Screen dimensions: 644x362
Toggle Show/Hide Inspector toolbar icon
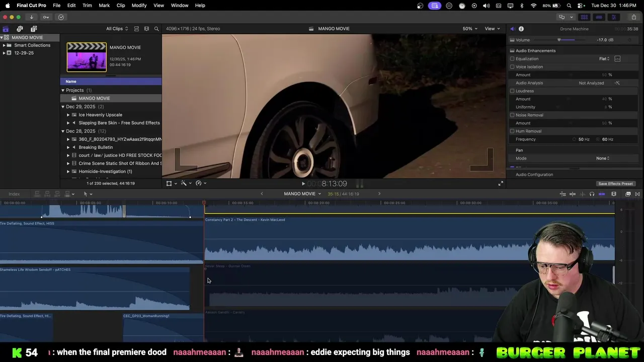[x=613, y=17]
